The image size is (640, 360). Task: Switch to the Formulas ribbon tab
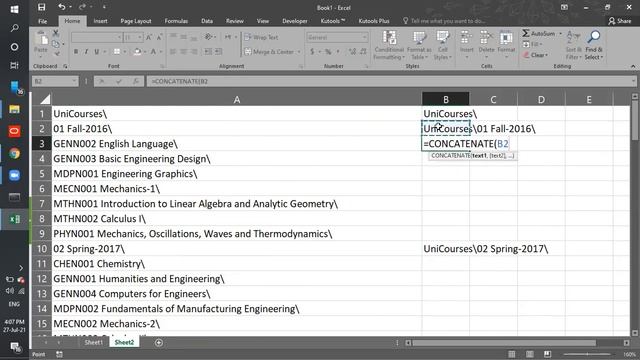point(176,21)
